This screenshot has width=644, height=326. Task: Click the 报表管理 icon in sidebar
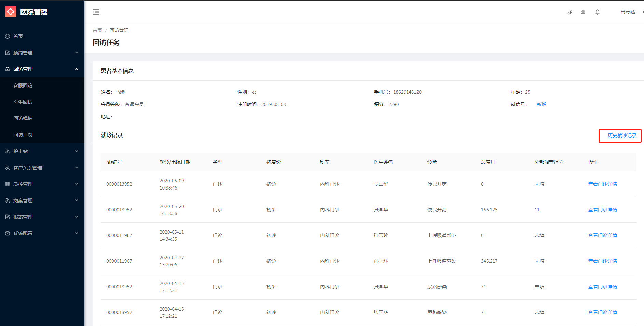tap(8, 217)
